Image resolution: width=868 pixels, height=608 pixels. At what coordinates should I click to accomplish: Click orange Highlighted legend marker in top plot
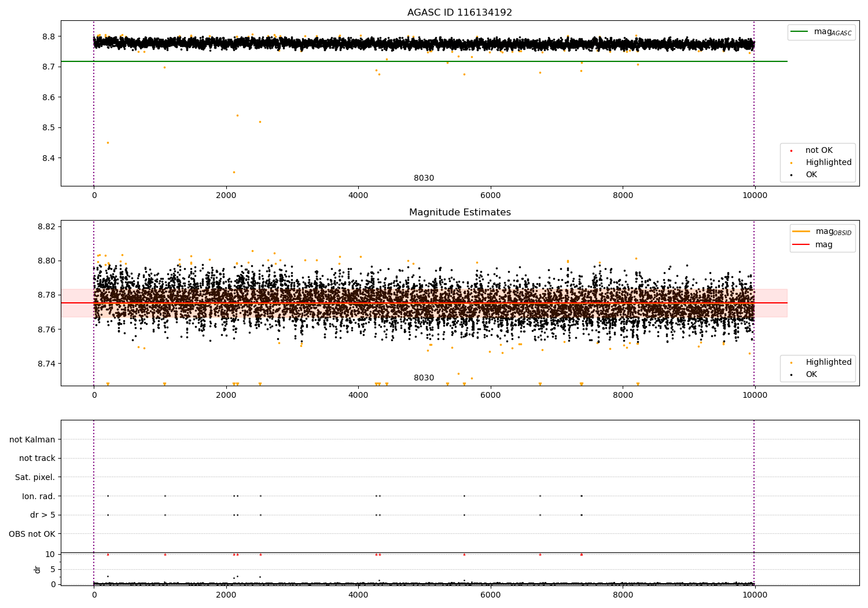click(791, 163)
